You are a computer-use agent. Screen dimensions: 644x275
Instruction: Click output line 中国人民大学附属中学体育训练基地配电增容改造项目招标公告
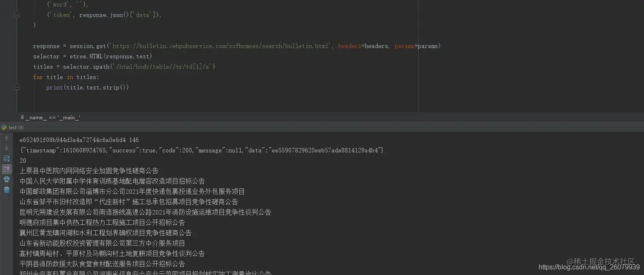tap(112, 181)
